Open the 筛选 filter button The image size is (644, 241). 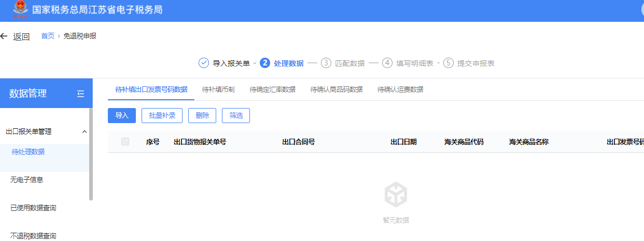tap(236, 116)
